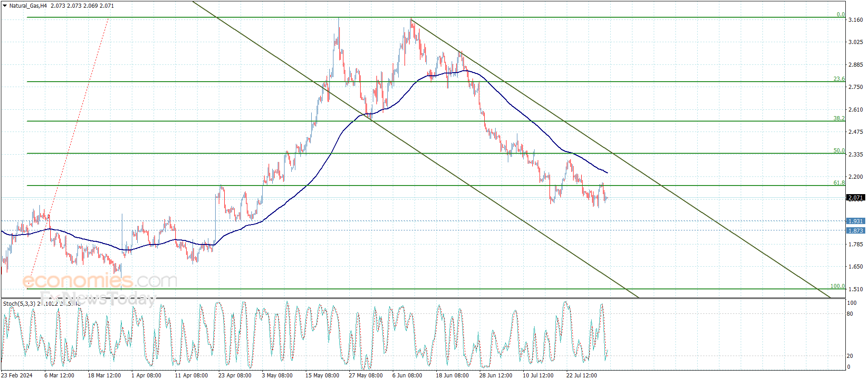The width and height of the screenshot is (868, 381).
Task: Click the 2.610 price axis label
Action: pos(855,110)
